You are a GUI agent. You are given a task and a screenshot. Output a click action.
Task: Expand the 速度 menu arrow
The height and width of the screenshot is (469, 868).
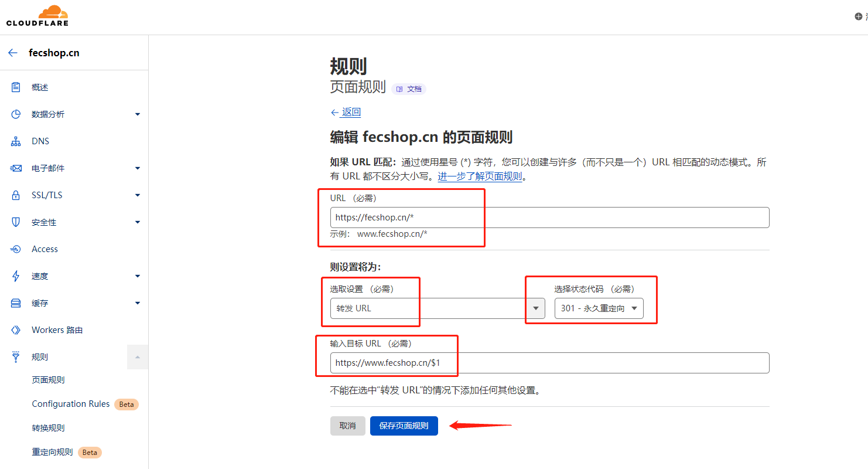(x=138, y=276)
